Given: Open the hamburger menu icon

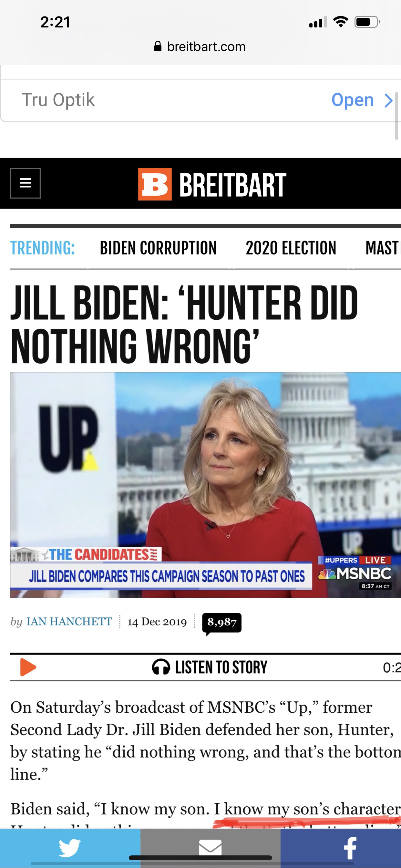Looking at the screenshot, I should click(25, 183).
